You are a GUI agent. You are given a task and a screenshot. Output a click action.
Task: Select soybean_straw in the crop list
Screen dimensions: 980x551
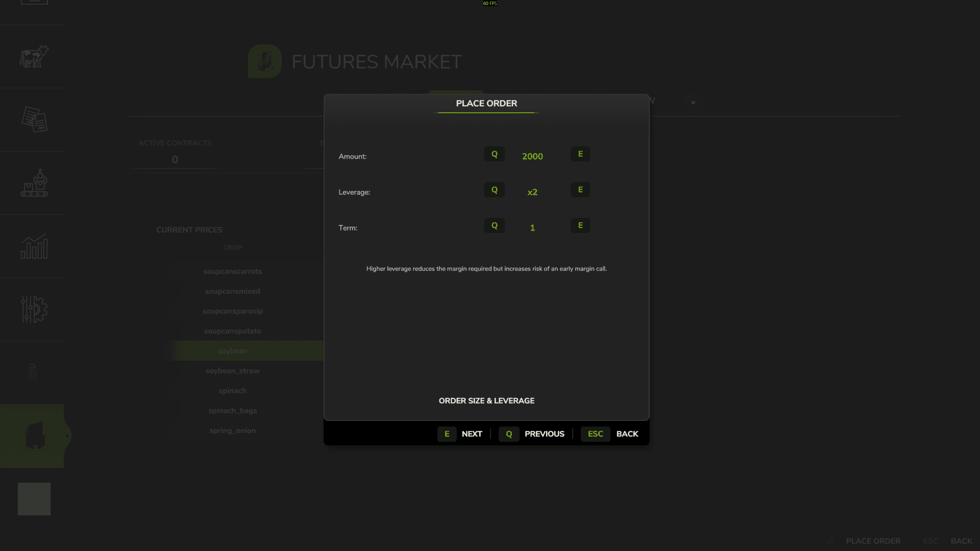point(233,371)
